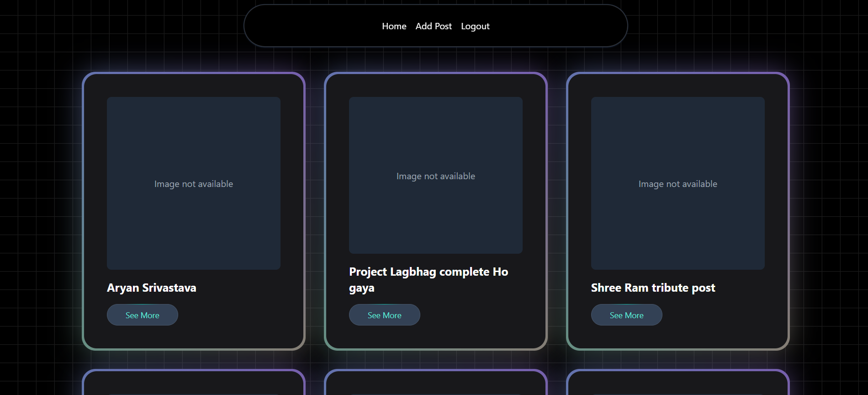Open the Project Lagbhag image placeholder
This screenshot has height=395, width=868.
[x=435, y=175]
